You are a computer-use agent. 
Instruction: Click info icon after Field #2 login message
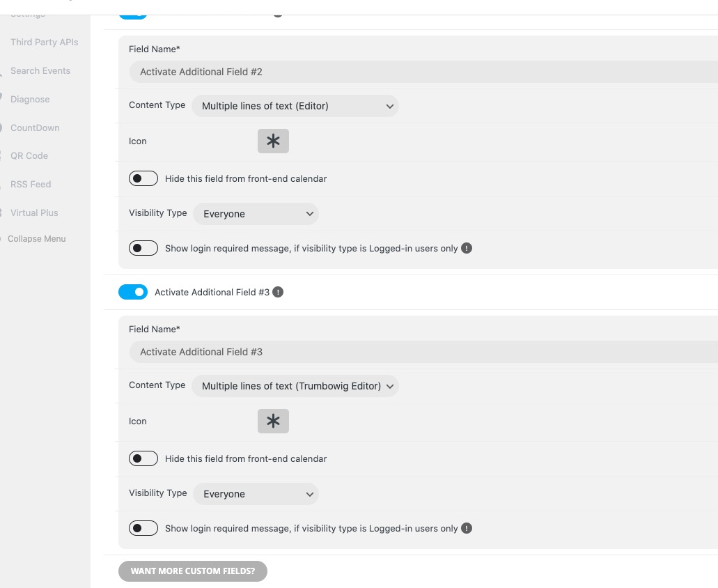[x=466, y=248]
